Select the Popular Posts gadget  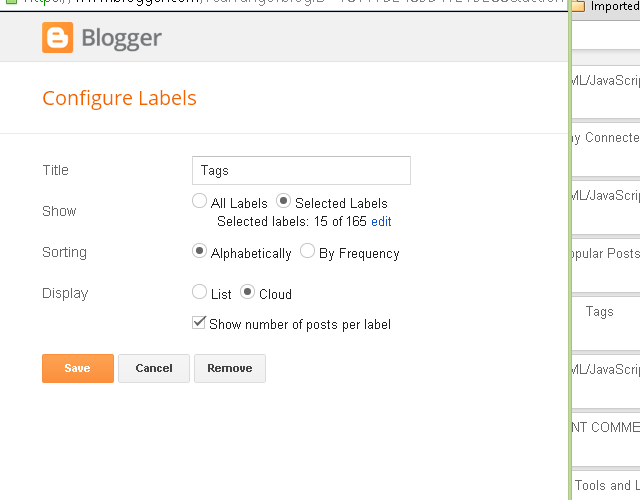coord(604,253)
